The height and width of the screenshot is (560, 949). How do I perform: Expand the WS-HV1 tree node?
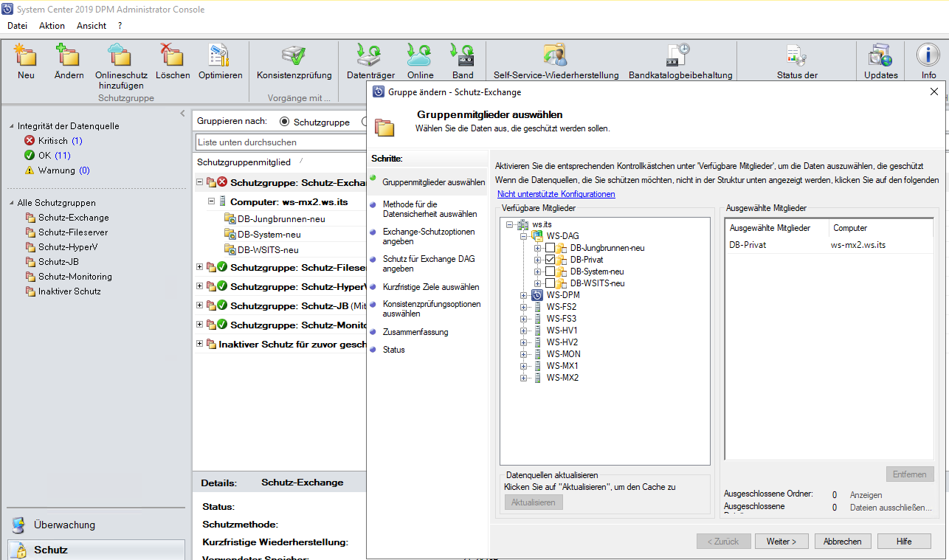(x=524, y=331)
